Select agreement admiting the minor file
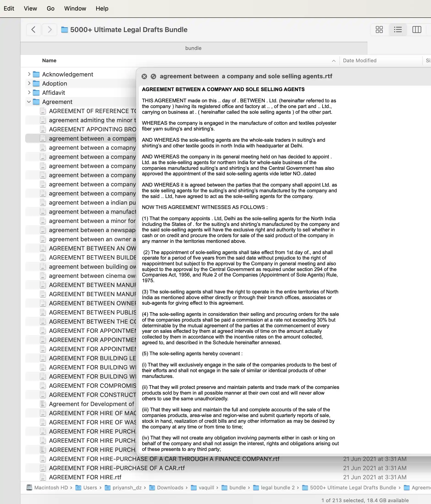 pos(93,120)
